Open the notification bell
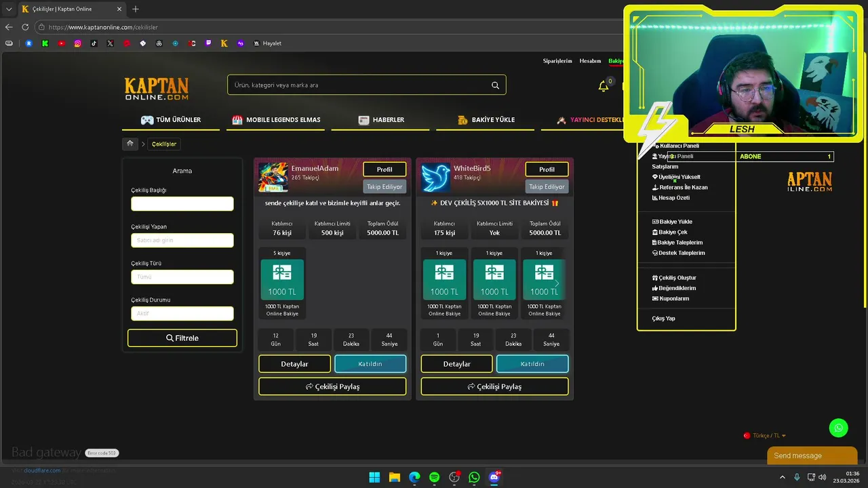The image size is (868, 488). (603, 86)
